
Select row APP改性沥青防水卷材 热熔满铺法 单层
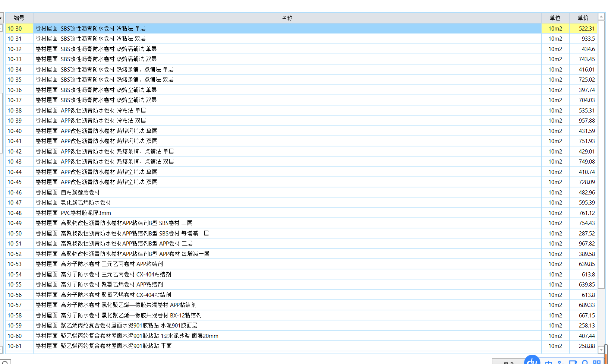(287, 131)
